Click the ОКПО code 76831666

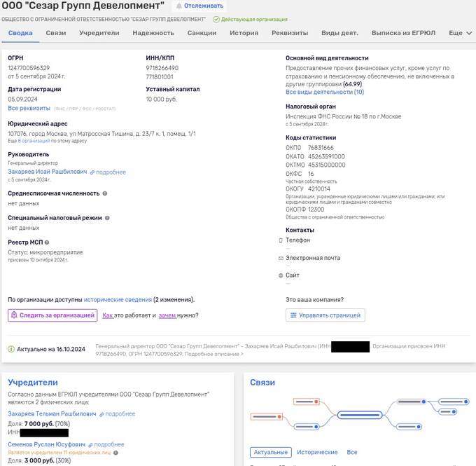[x=321, y=148]
